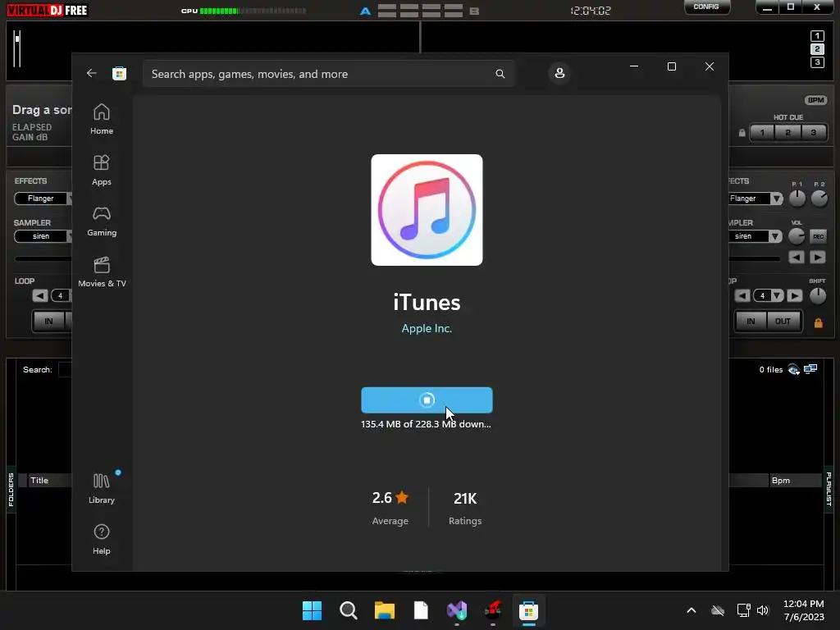Click the network computers icon near files
Viewport: 840px width, 630px height.
810,369
